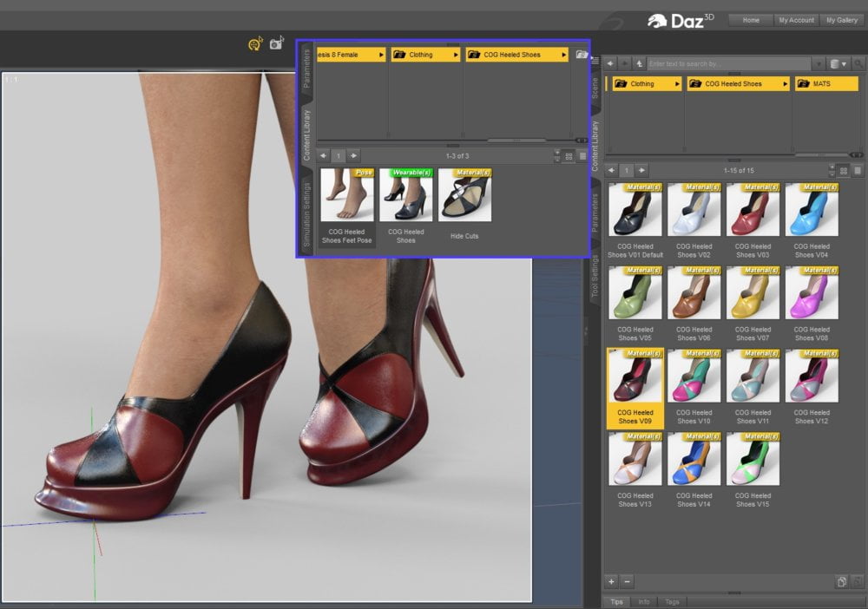868x609 pixels.
Task: Click the My Gallery button
Action: coord(842,20)
